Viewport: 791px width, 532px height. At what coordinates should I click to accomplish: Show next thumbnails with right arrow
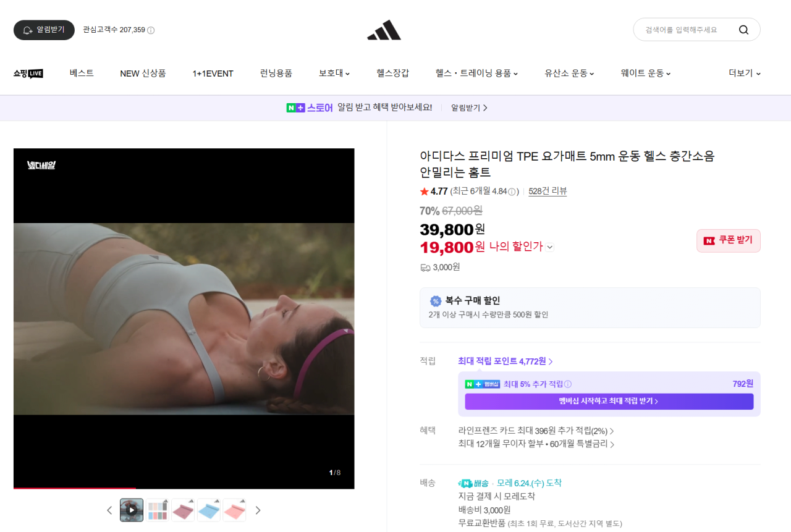[x=258, y=510]
